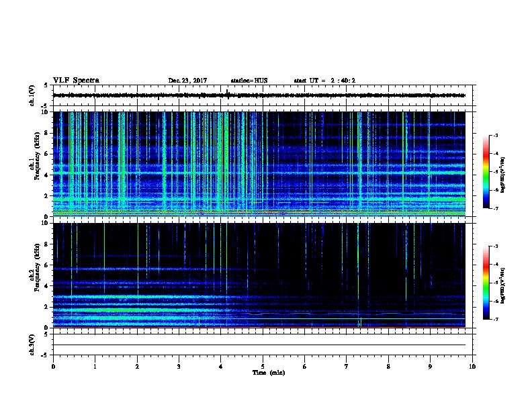
Task: Click the flat ch.3 voltage trace line
Action: (x=259, y=345)
